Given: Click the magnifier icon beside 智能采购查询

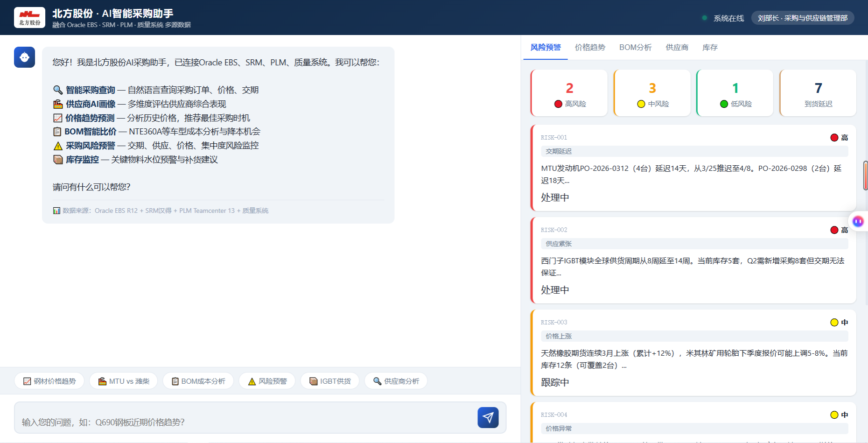Looking at the screenshot, I should [58, 90].
